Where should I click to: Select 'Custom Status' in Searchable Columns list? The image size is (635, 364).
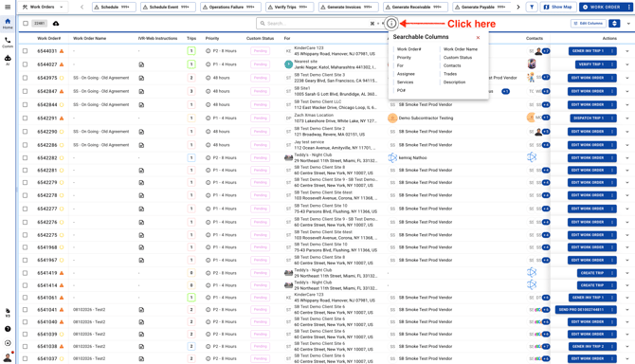(458, 58)
